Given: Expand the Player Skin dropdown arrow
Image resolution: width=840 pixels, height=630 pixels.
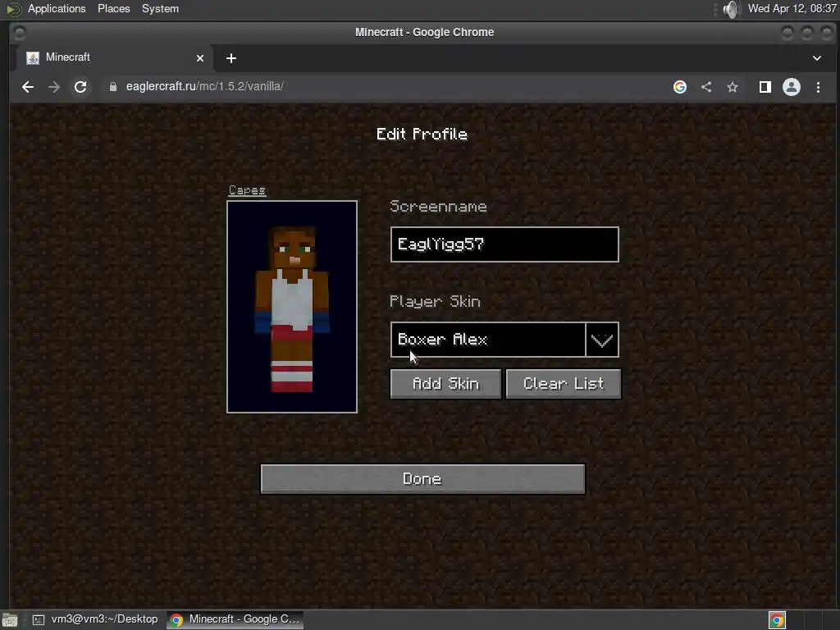Looking at the screenshot, I should click(x=602, y=340).
